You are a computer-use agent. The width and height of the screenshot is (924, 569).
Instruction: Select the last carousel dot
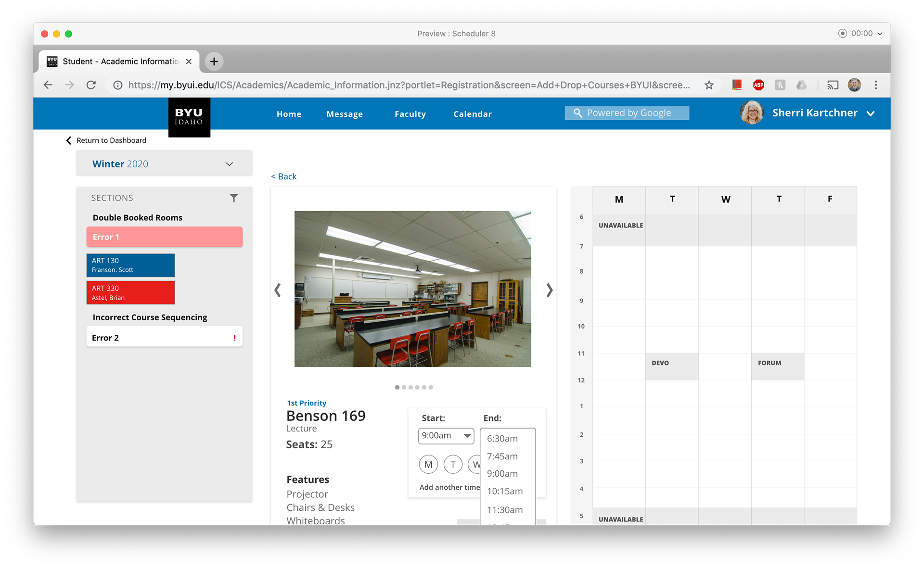click(x=431, y=387)
